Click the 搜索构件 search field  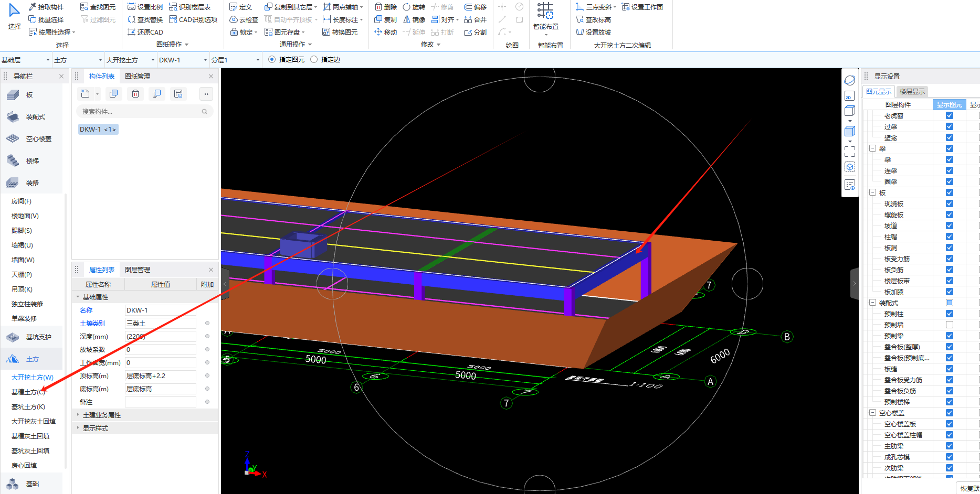pyautogui.click(x=144, y=111)
